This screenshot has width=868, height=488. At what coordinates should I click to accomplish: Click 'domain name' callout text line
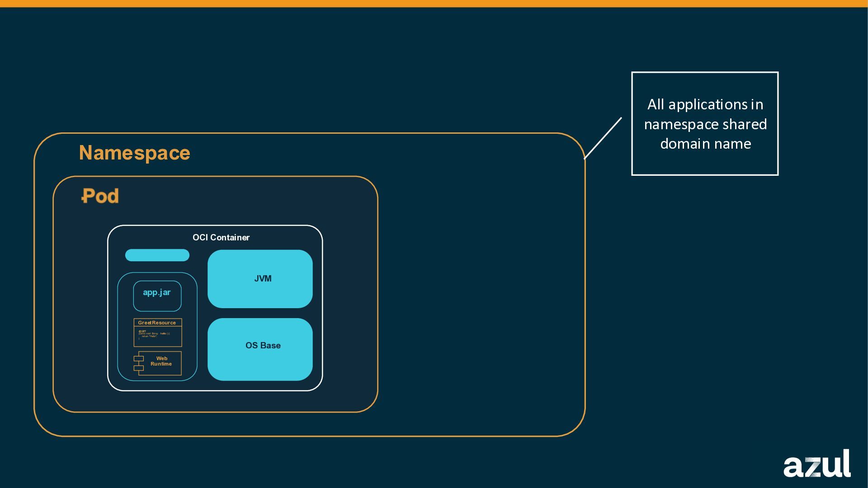[x=705, y=144]
